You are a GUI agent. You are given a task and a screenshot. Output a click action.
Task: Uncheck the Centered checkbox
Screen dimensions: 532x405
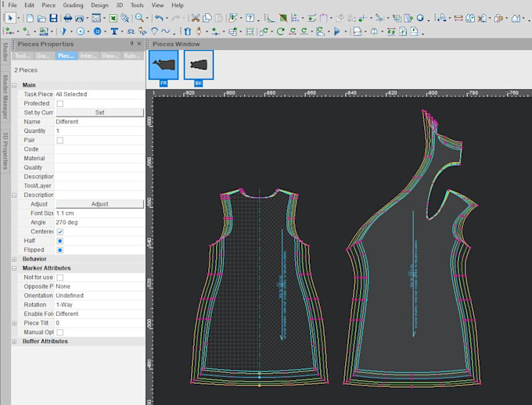59,231
